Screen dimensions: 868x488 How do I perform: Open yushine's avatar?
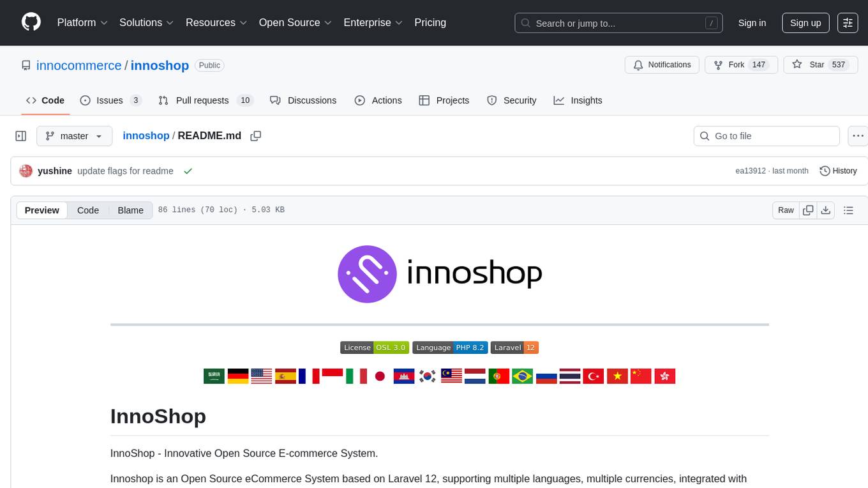(26, 171)
